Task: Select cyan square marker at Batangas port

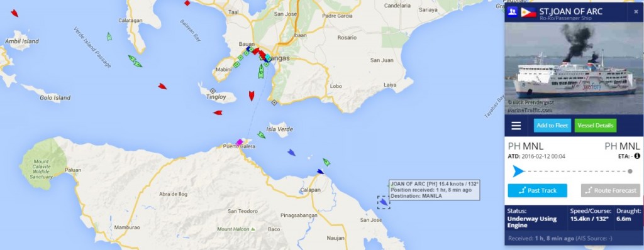Action: click(268, 57)
